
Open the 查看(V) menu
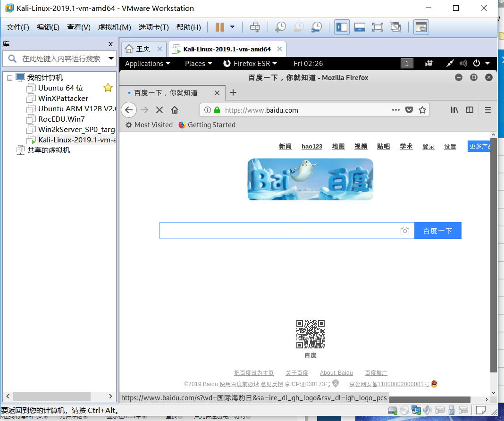78,27
